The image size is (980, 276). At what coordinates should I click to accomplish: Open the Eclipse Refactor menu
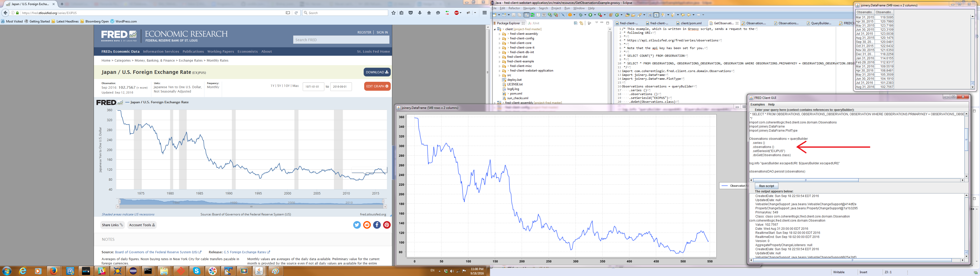pos(514,8)
